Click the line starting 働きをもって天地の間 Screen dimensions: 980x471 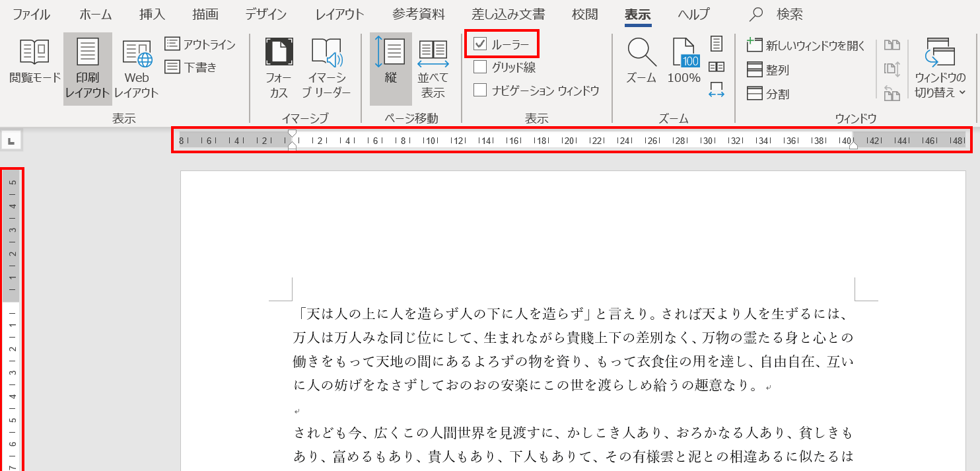pos(573,362)
